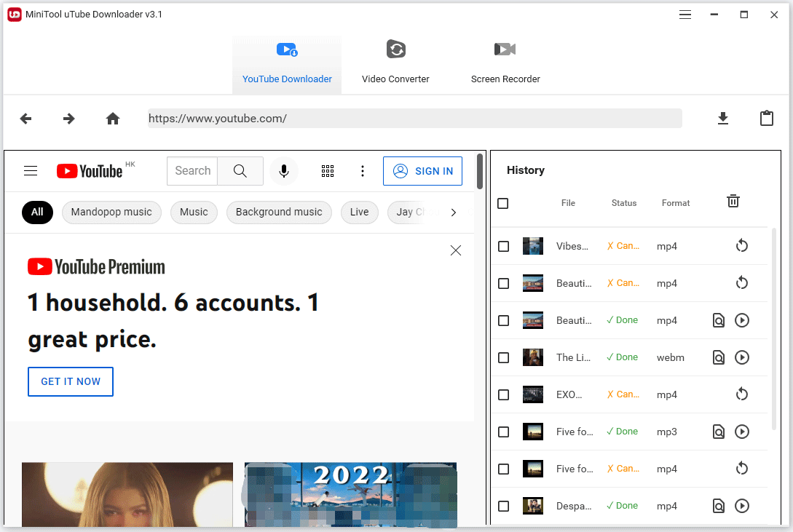Check the Five fo mp4 row
Screen dimensions: 793x532
point(503,469)
